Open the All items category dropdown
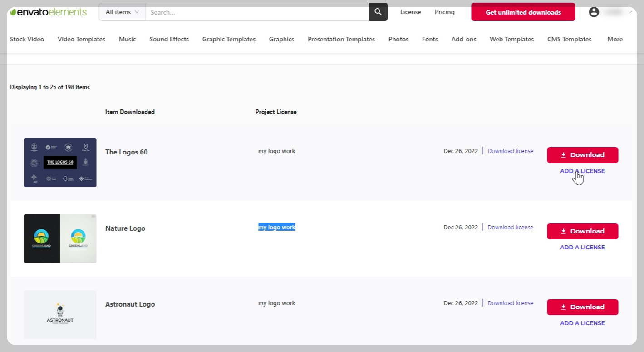The height and width of the screenshot is (352, 644). 122,12
